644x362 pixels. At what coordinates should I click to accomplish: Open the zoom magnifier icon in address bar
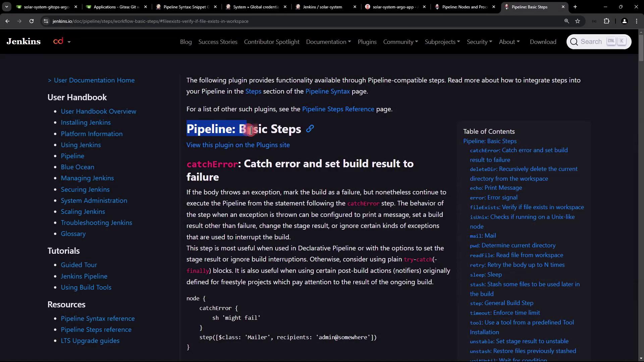[x=567, y=21]
